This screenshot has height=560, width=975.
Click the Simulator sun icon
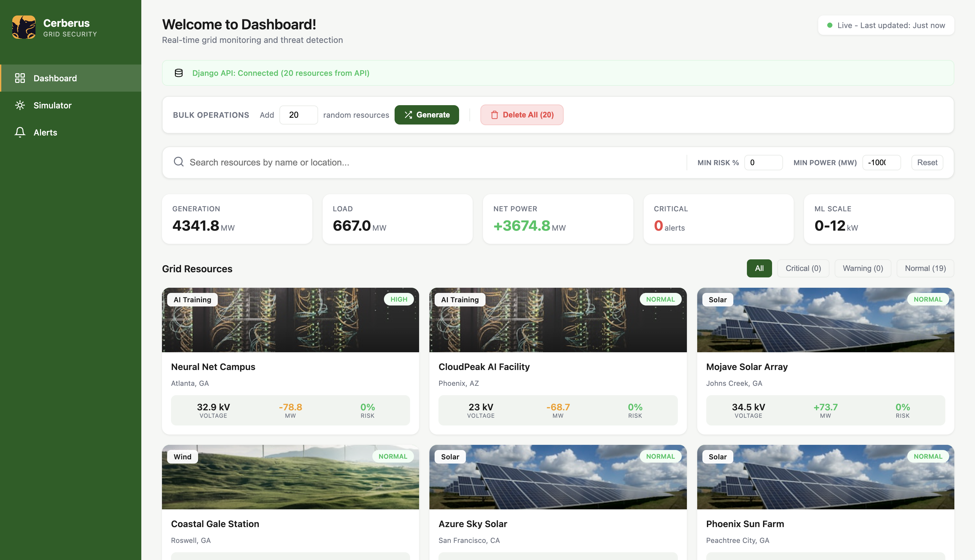(20, 105)
